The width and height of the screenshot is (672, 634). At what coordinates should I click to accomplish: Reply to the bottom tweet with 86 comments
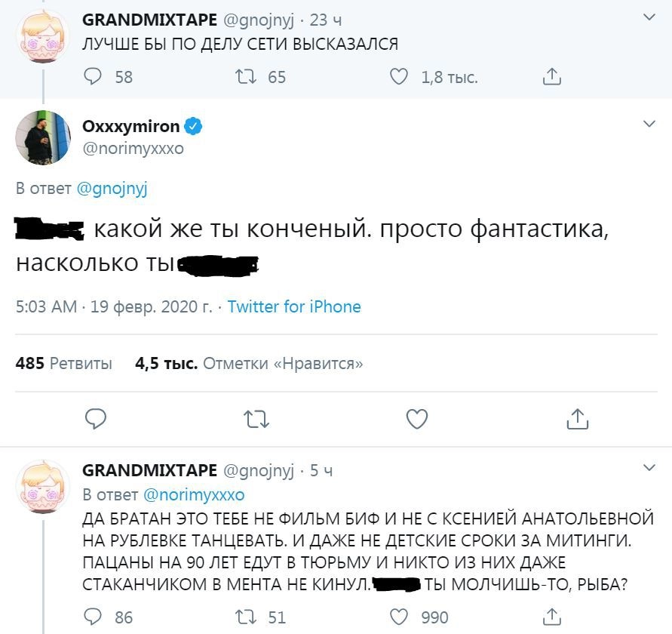point(94,617)
